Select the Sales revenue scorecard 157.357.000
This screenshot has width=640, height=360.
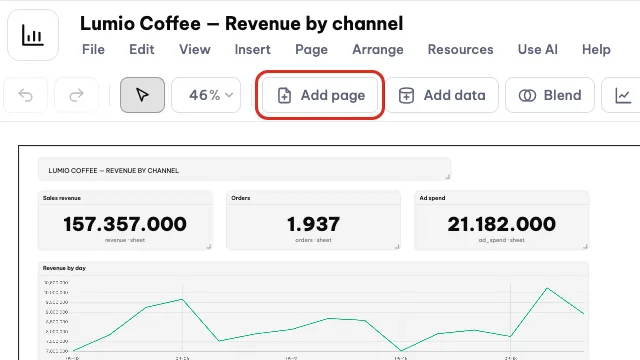tap(125, 220)
